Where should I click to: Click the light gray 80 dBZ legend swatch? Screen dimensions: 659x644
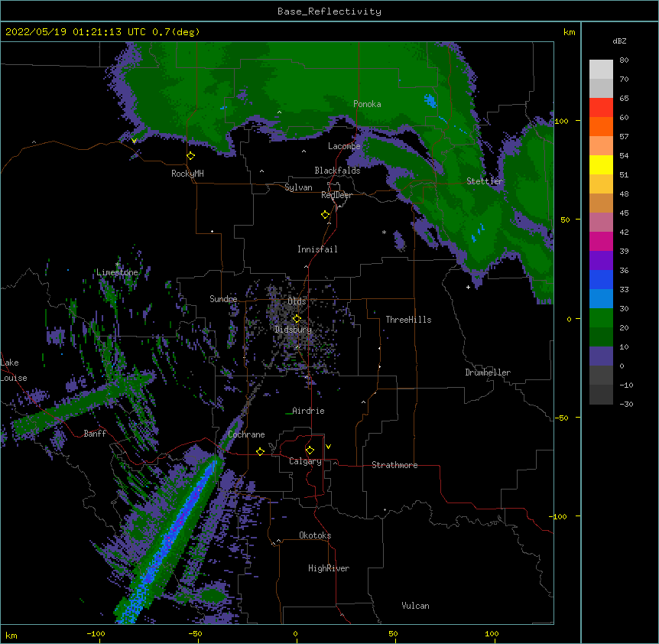pyautogui.click(x=601, y=70)
